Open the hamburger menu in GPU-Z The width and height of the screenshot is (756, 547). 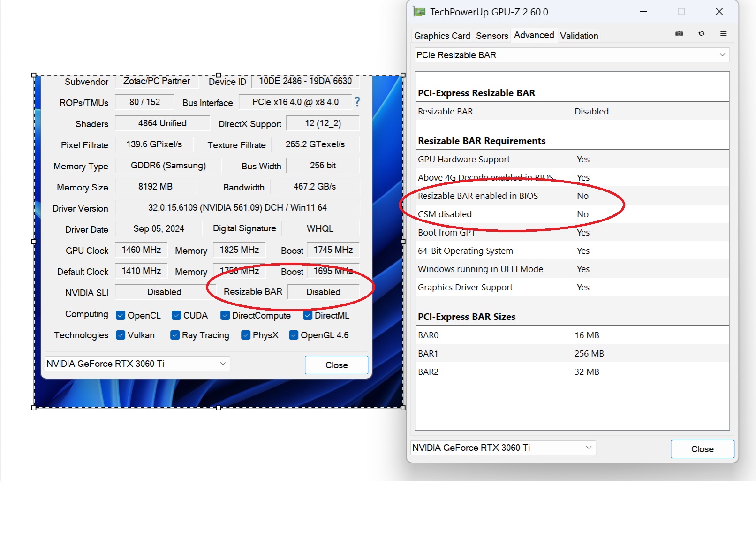point(724,33)
